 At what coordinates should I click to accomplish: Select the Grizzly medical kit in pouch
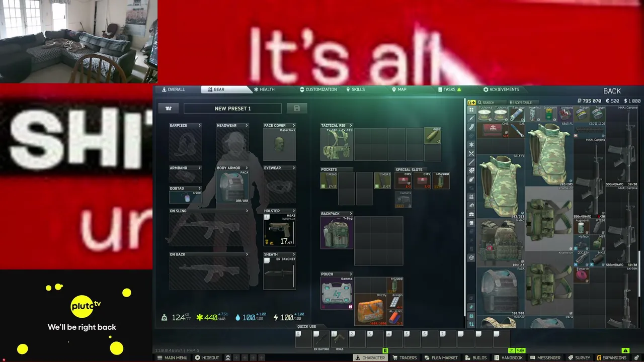371,310
